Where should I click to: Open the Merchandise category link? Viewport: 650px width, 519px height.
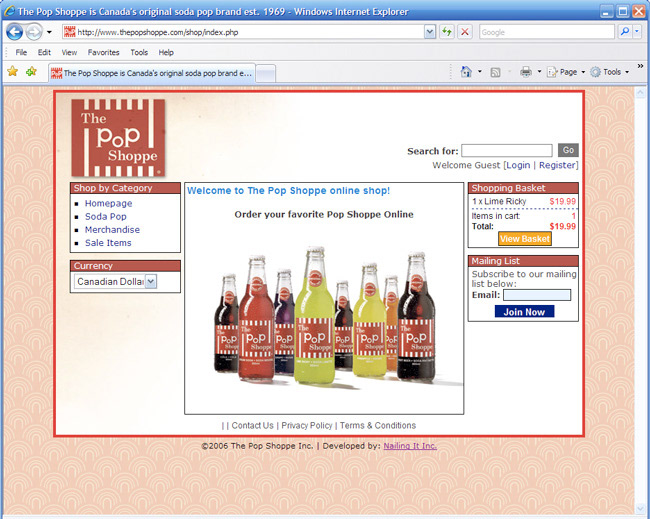pos(112,230)
